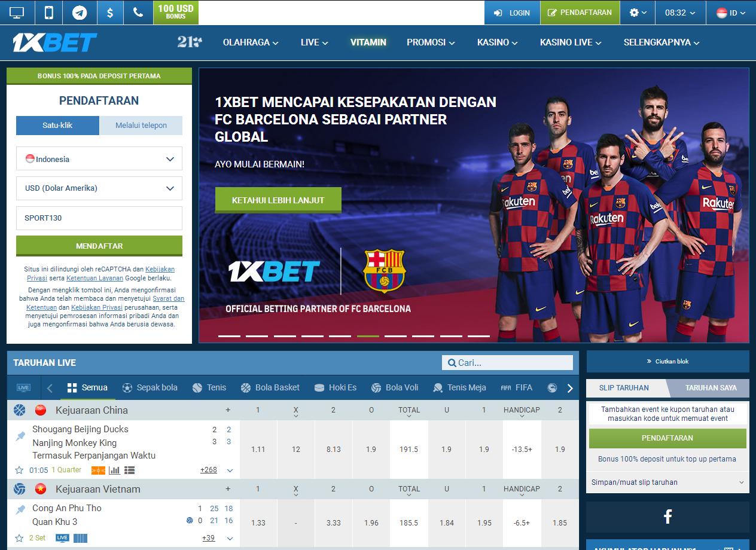The width and height of the screenshot is (756, 550).
Task: Click the basketball icon beside Kejuaraan China
Action: [20, 410]
